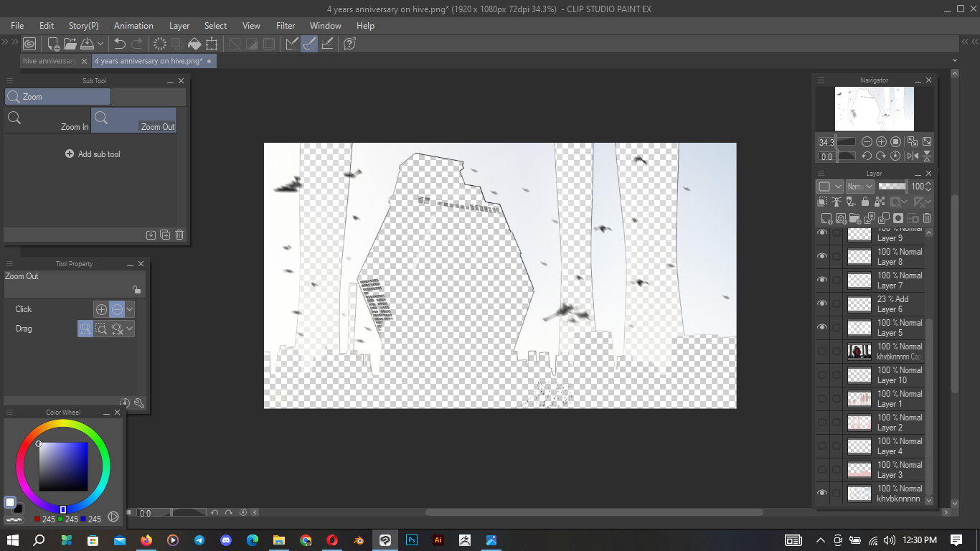Hide Layer 6 using its eye icon
The height and width of the screenshot is (551, 980).
point(822,303)
